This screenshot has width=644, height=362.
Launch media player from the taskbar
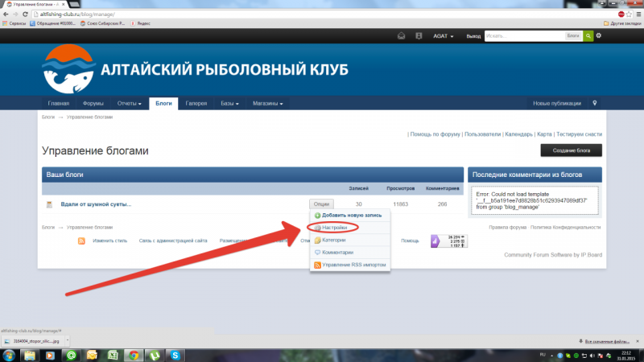click(x=50, y=356)
